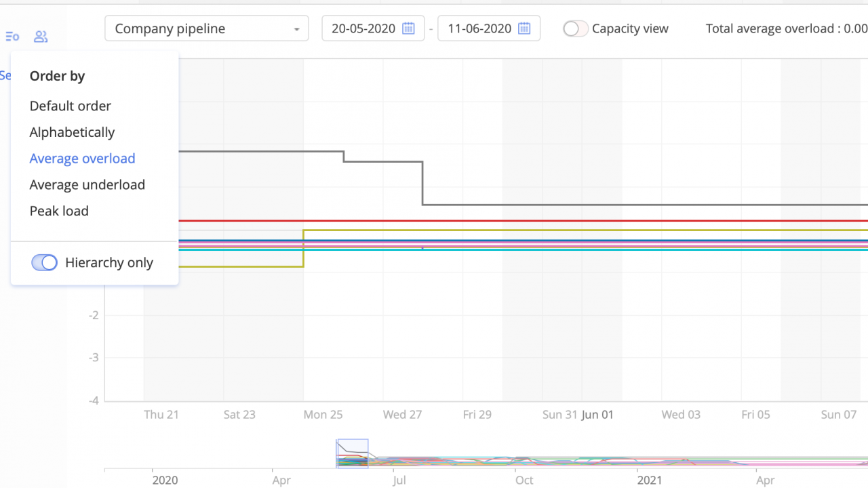Open calendar picker for end date

[524, 28]
